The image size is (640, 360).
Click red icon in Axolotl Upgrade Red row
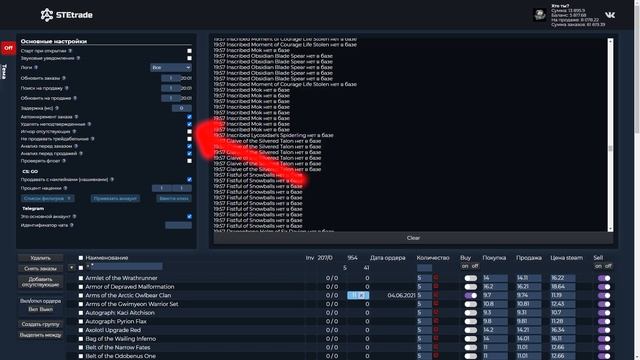436,330
